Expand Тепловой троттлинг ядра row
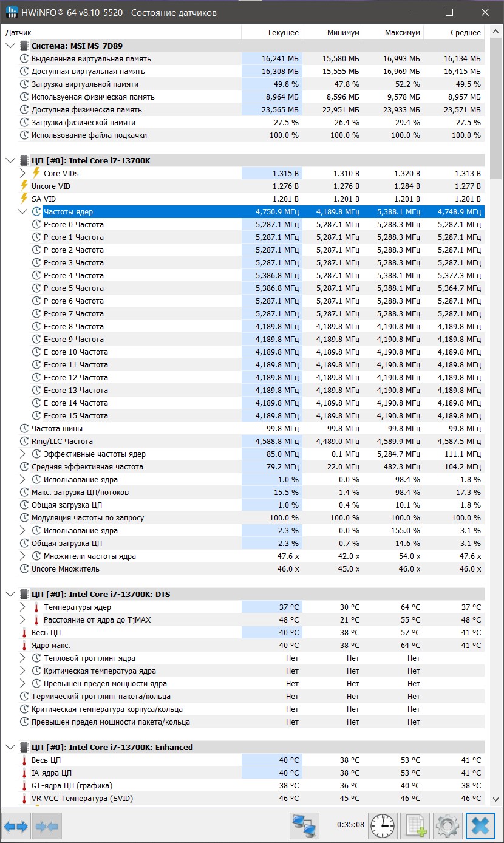Image resolution: width=504 pixels, height=843 pixels. (23, 658)
